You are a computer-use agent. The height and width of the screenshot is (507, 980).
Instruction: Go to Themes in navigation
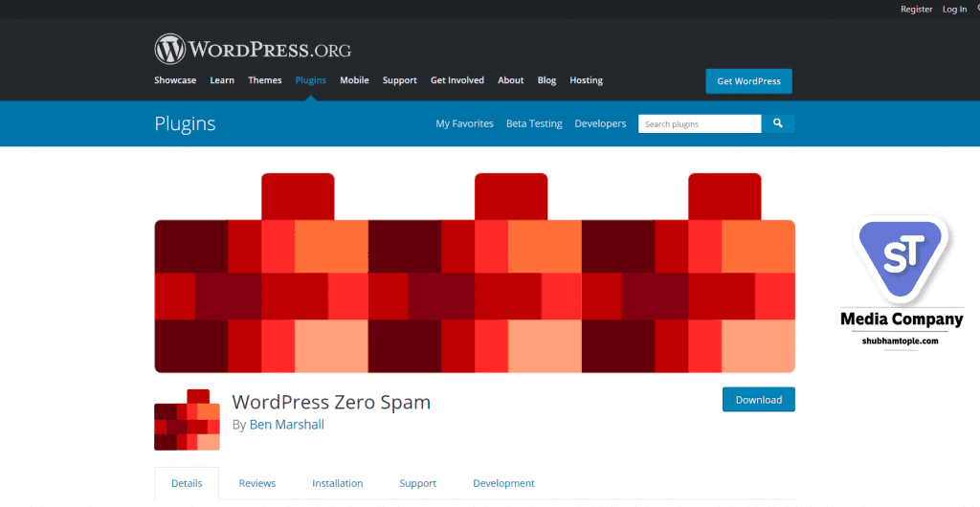[x=265, y=80]
